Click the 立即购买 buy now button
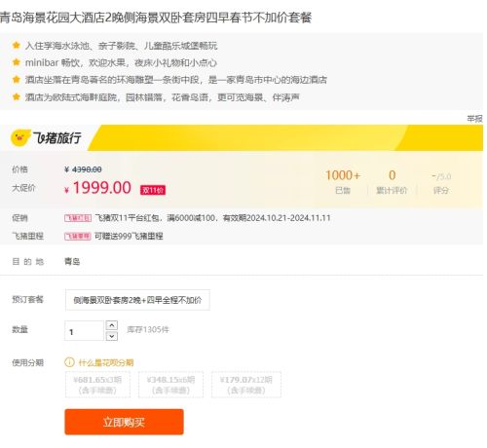The height and width of the screenshot is (448, 487). [x=124, y=422]
